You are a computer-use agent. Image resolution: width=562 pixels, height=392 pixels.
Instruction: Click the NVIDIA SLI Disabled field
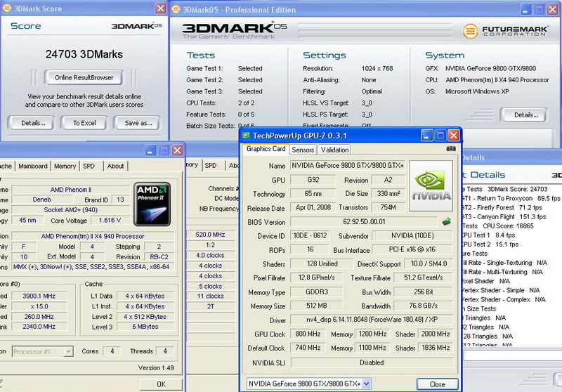point(372,362)
